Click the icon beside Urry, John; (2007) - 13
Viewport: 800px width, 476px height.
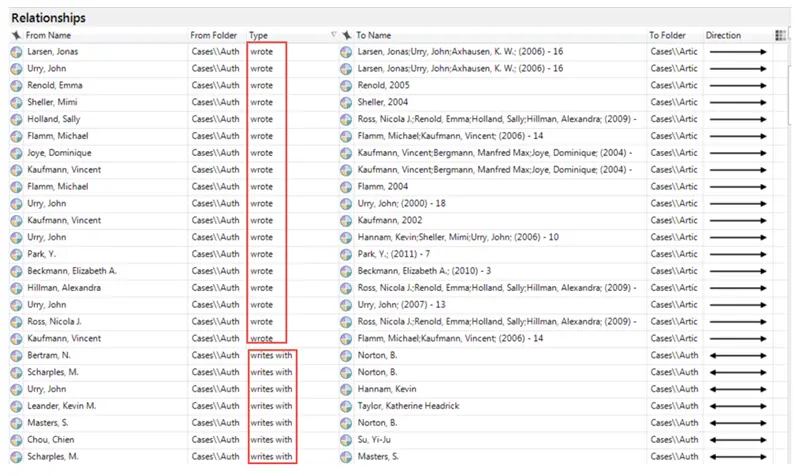click(x=346, y=305)
